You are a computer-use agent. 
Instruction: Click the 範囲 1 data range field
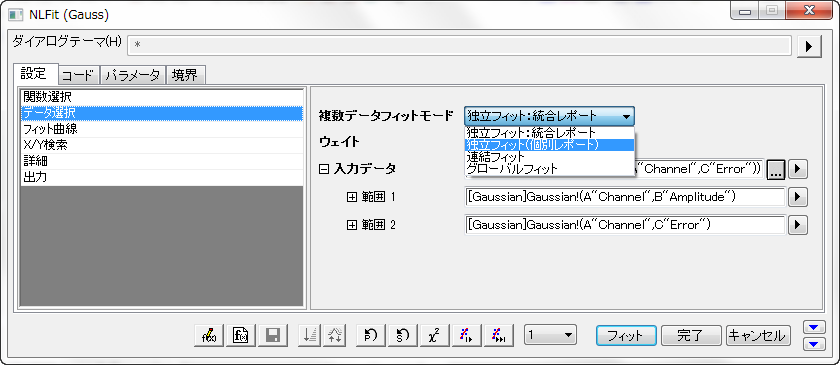click(625, 197)
